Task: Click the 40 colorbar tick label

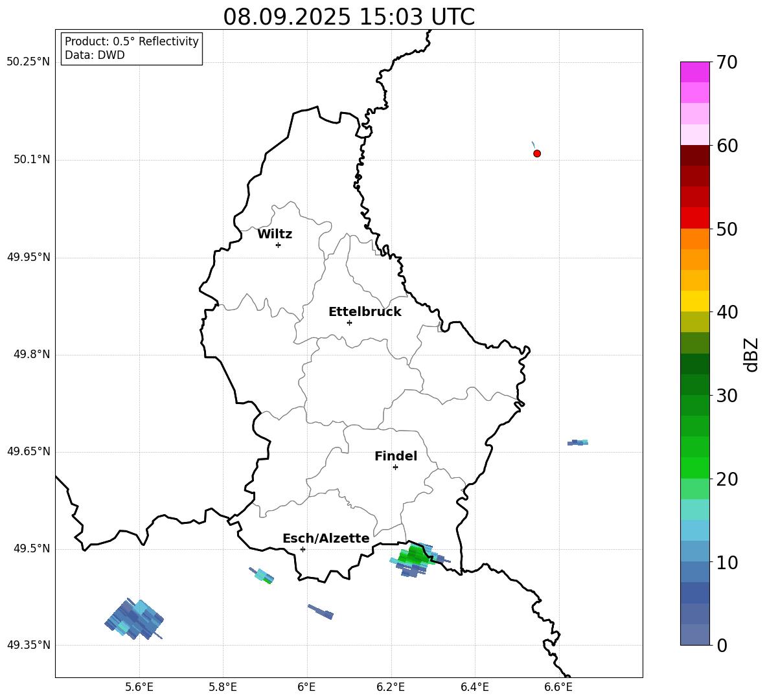Action: 727,312
